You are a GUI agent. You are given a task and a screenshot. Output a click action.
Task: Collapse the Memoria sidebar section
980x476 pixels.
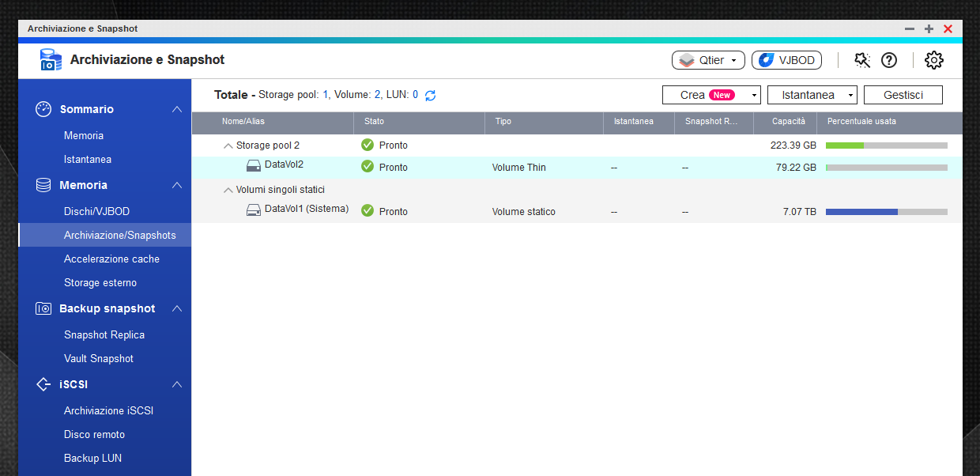[x=177, y=185]
